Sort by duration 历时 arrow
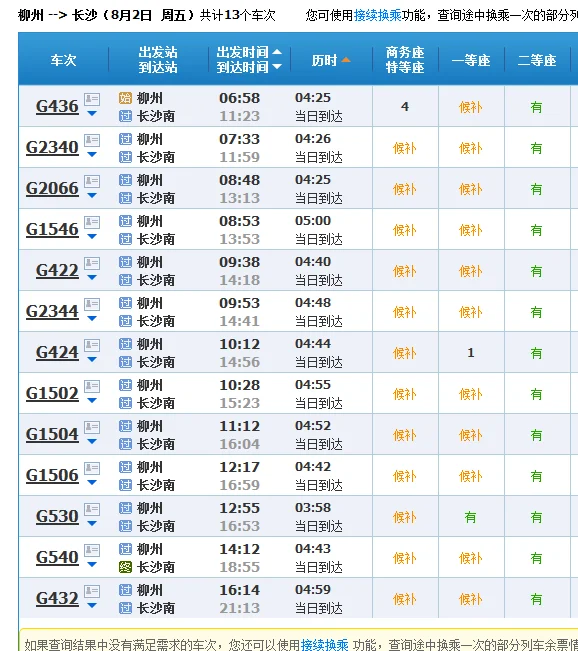The height and width of the screenshot is (651, 578). coord(346,60)
